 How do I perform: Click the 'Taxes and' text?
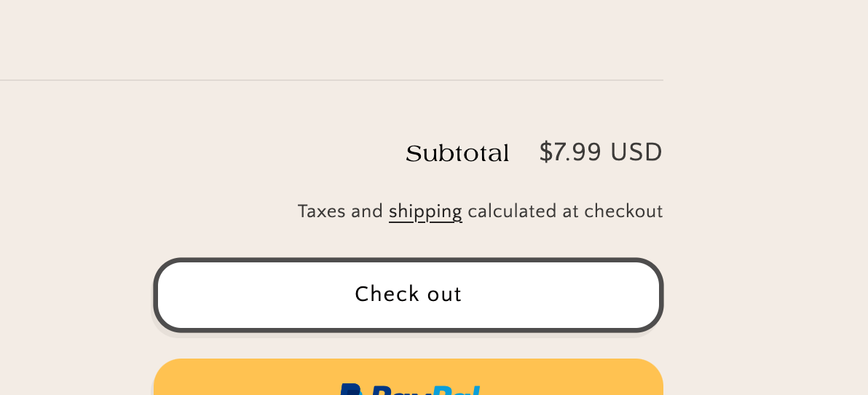340,212
